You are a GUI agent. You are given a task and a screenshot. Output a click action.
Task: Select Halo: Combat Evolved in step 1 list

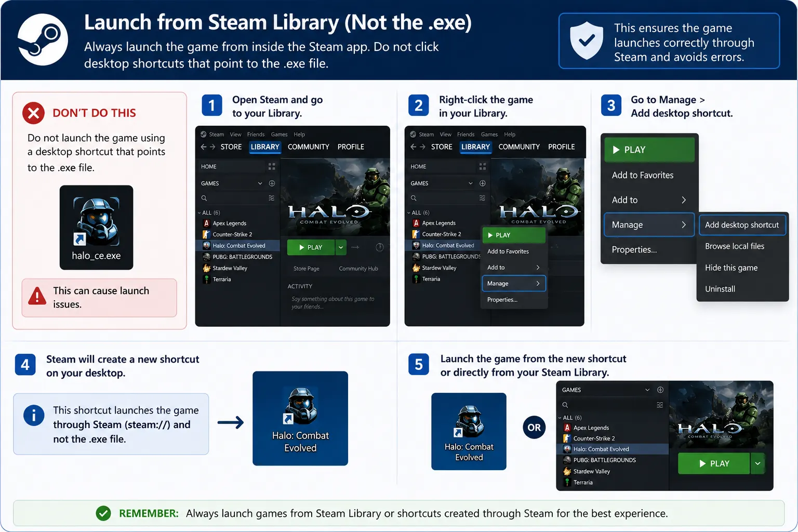tap(238, 246)
